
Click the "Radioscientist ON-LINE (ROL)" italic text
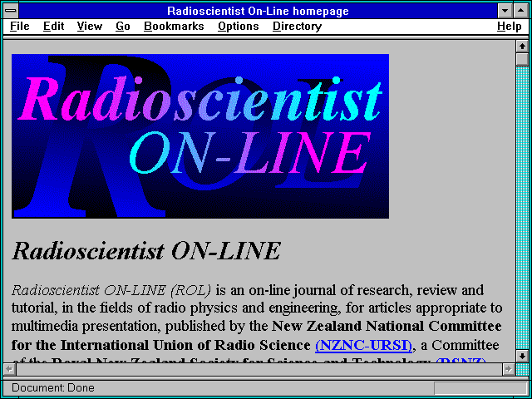point(111,290)
